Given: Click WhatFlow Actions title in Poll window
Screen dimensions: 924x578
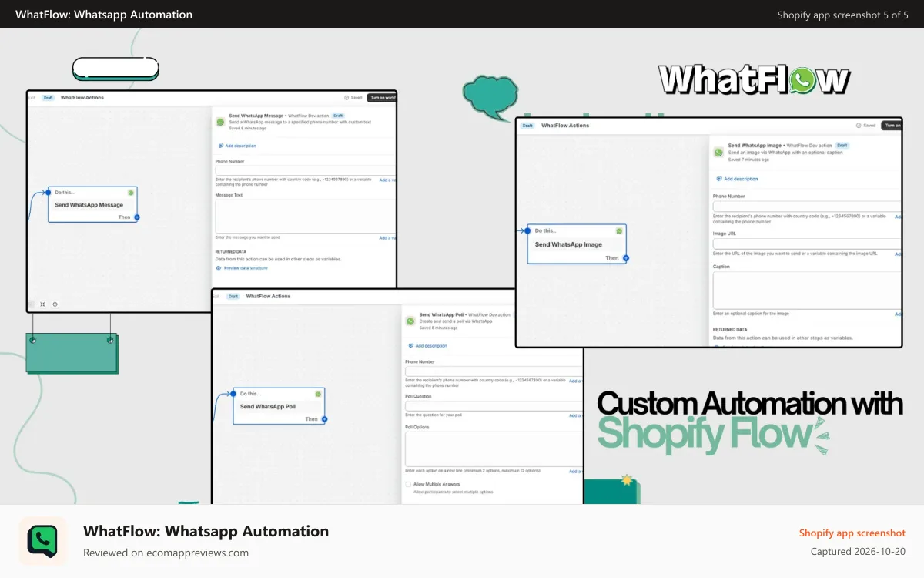Looking at the screenshot, I should coord(269,297).
